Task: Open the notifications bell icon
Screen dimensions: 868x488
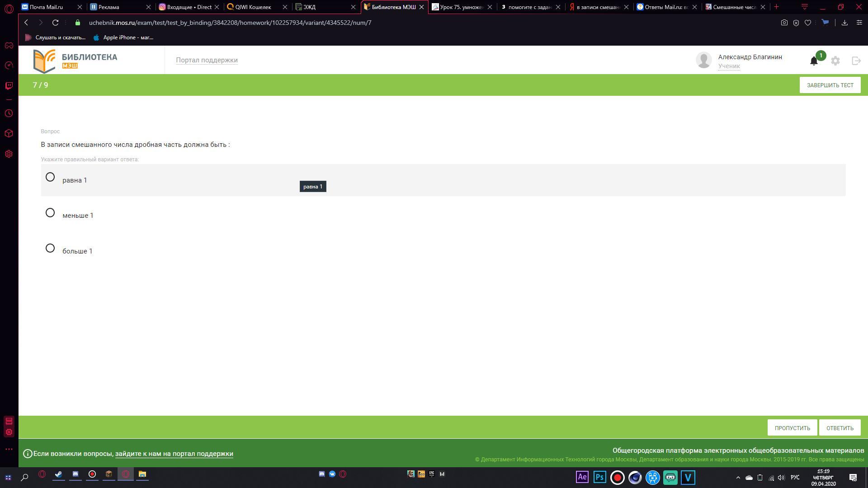Action: click(814, 61)
